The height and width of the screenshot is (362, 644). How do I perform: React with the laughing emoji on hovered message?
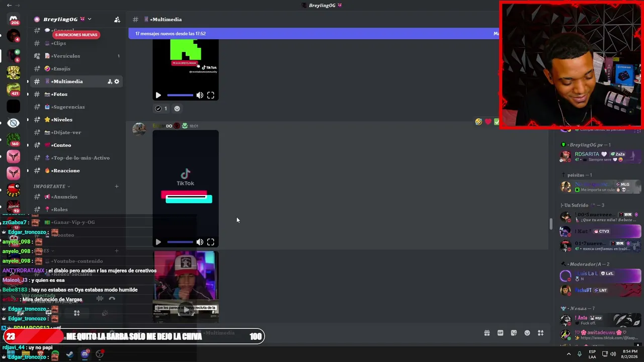478,122
